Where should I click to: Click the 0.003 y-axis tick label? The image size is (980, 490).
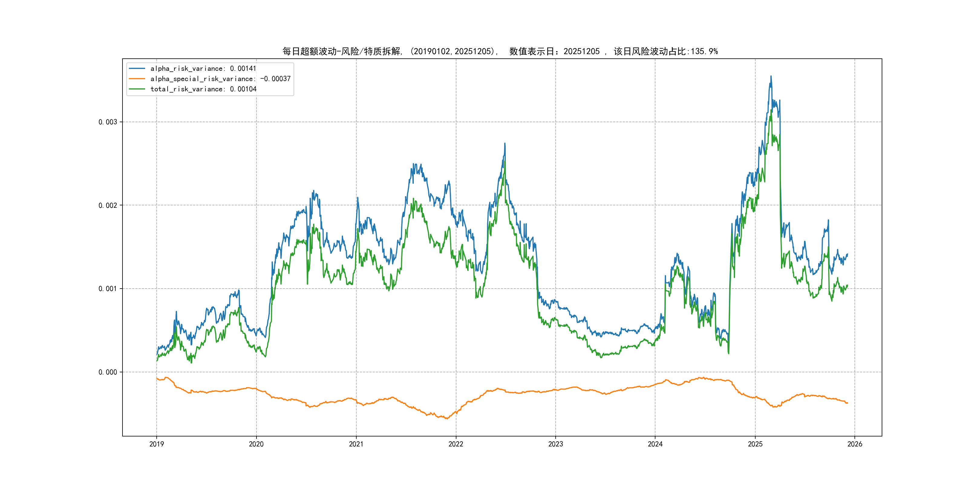[x=108, y=122]
